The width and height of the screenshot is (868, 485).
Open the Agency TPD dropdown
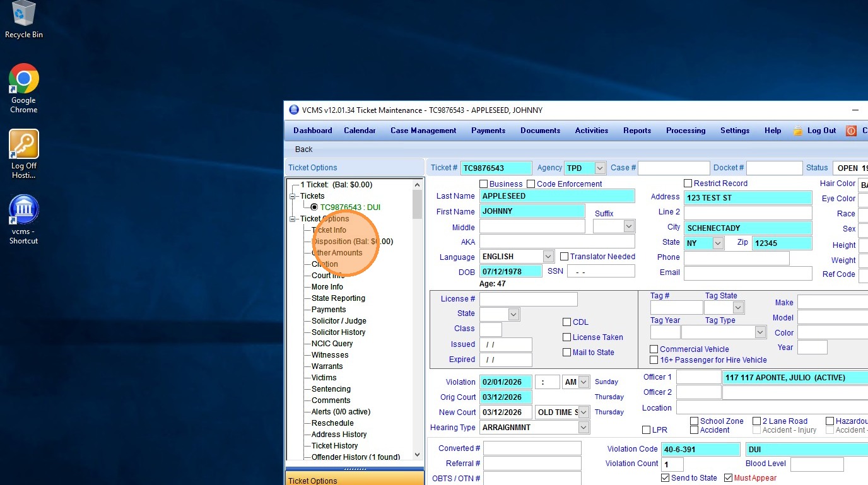point(600,168)
